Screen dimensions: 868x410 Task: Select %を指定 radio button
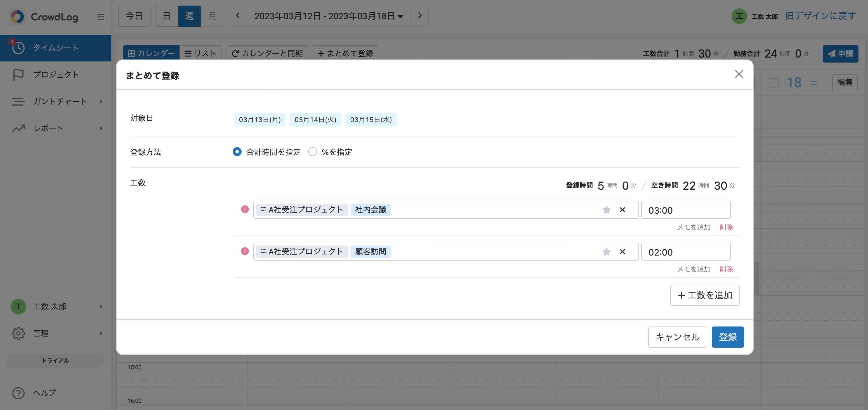(x=312, y=152)
